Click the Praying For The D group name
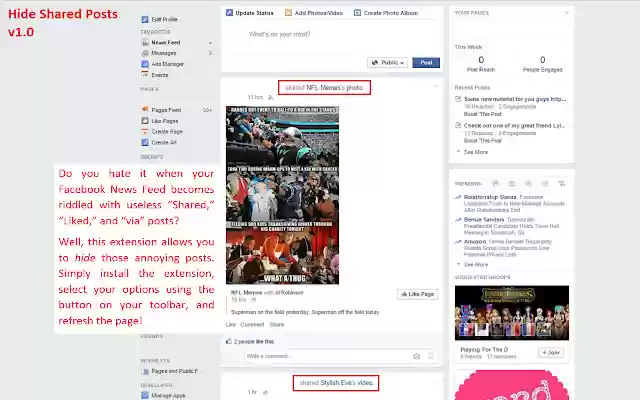The width and height of the screenshot is (640, 400). 484,349
